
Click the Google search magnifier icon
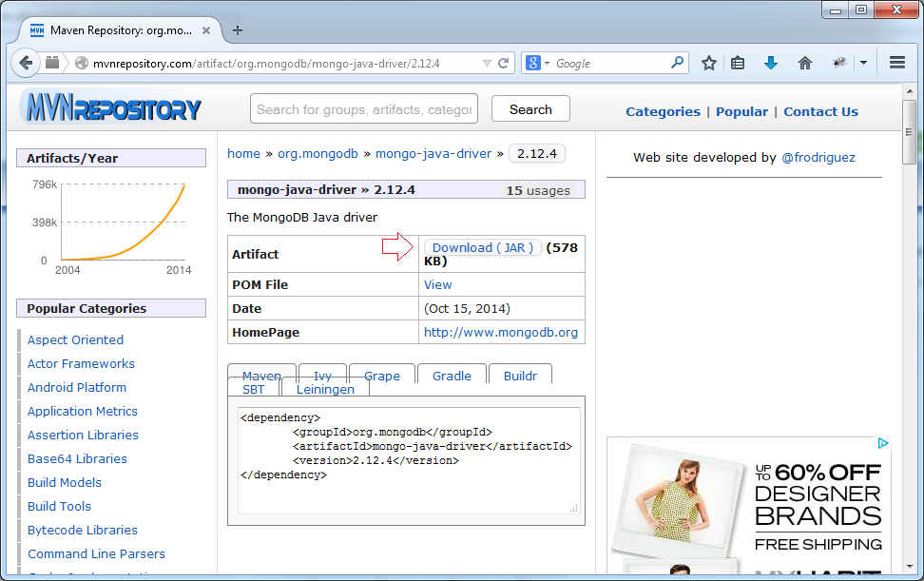[x=677, y=63]
